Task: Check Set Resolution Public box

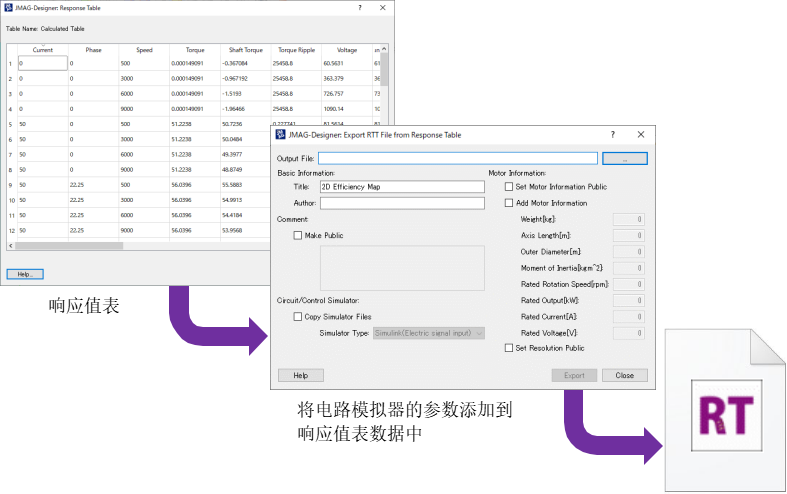Action: click(509, 348)
